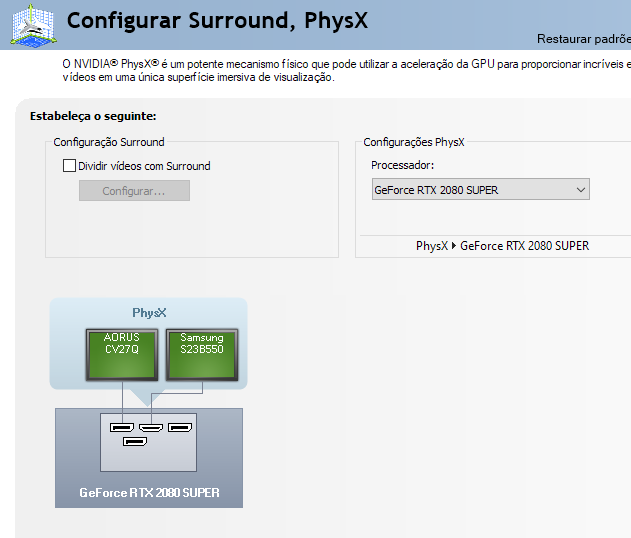The image size is (631, 538).
Task: Select the Samsung S23B550 monitor thumbnail
Action: 202,355
